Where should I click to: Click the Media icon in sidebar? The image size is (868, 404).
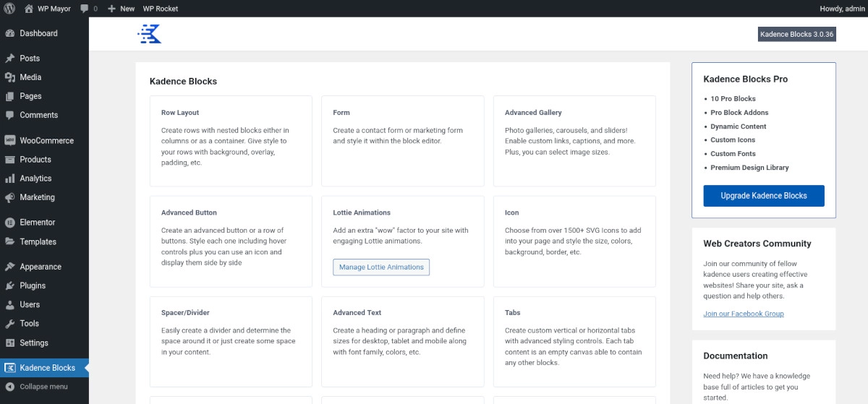point(10,77)
